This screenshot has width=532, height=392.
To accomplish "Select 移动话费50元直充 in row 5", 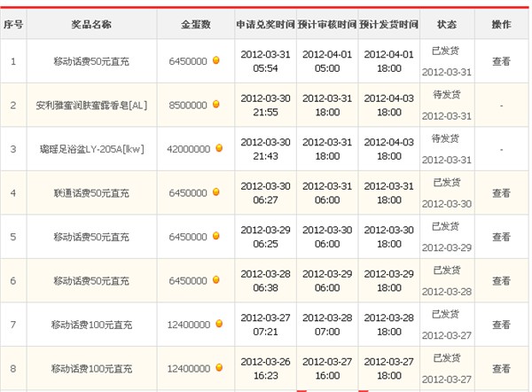I will [x=91, y=237].
